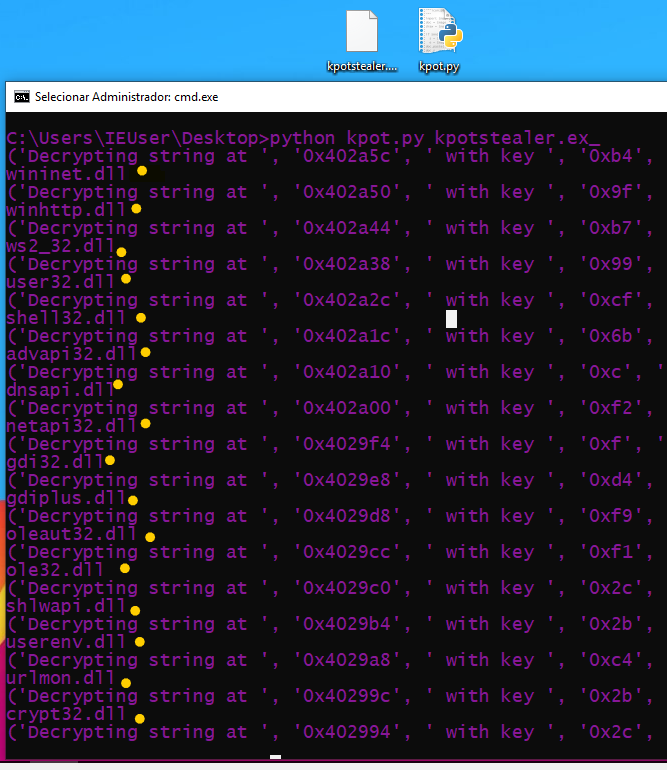The height and width of the screenshot is (770, 667).
Task: Click the output line 'dnsapi.dll'
Action: pos(60,390)
